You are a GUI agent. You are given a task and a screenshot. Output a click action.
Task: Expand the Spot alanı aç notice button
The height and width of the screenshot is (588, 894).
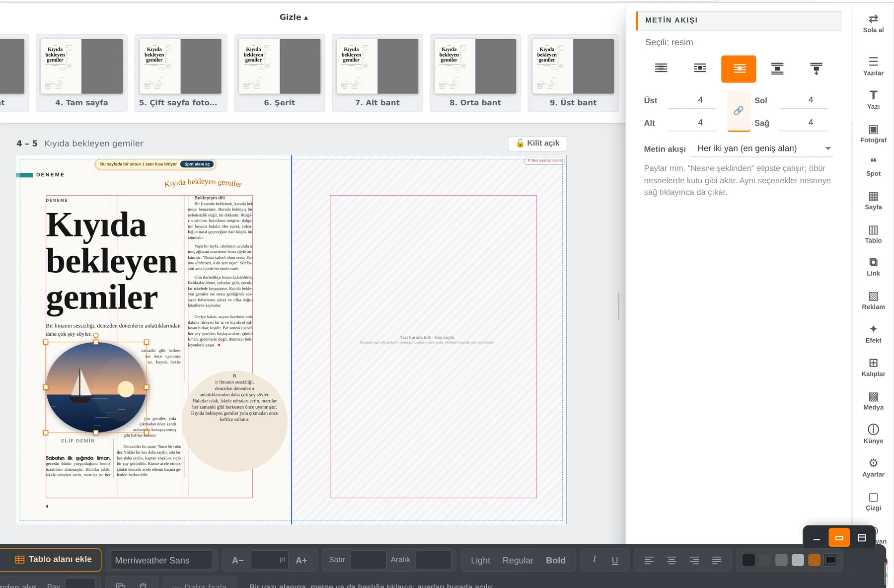click(197, 164)
